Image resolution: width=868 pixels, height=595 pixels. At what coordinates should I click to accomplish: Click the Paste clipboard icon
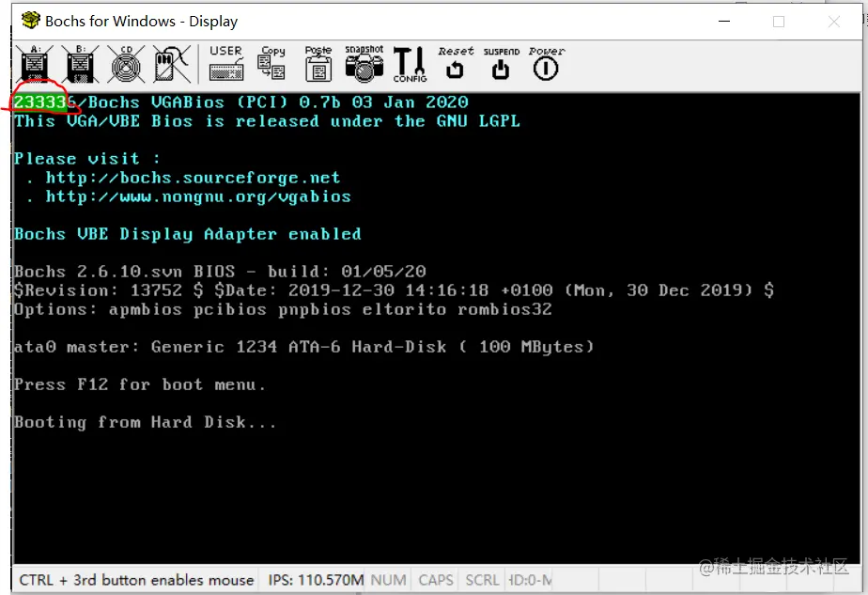318,63
